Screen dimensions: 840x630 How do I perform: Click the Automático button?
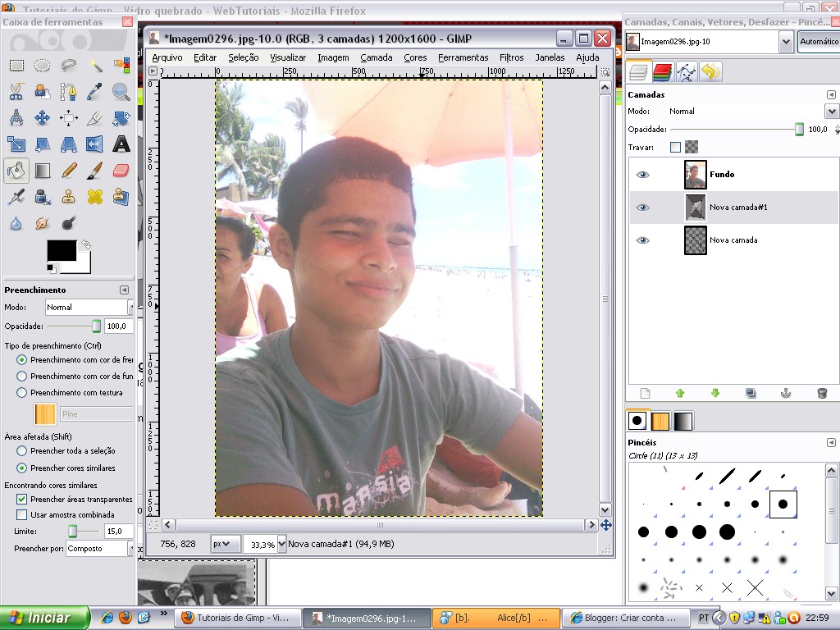(819, 41)
